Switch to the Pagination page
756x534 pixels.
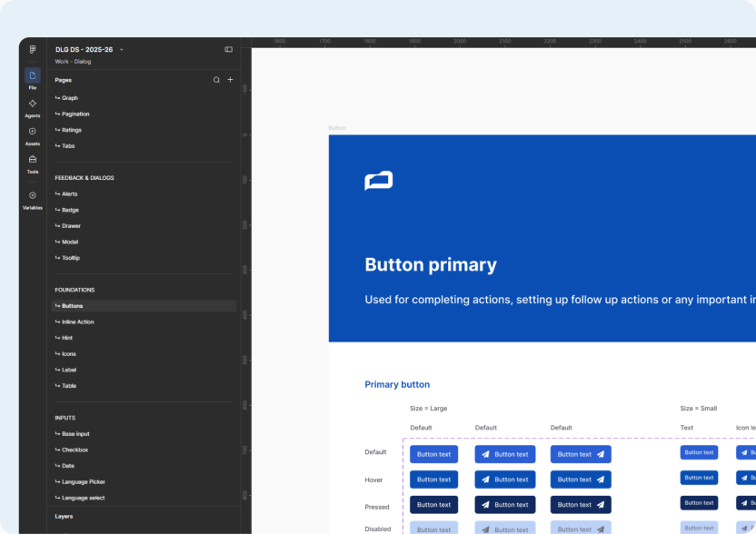(144, 114)
